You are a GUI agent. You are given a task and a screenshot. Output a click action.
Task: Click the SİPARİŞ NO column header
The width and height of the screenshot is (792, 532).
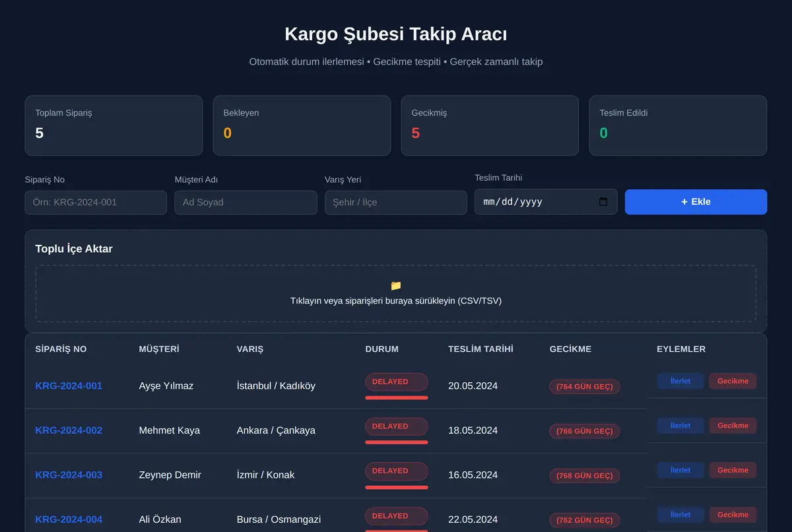pyautogui.click(x=61, y=349)
